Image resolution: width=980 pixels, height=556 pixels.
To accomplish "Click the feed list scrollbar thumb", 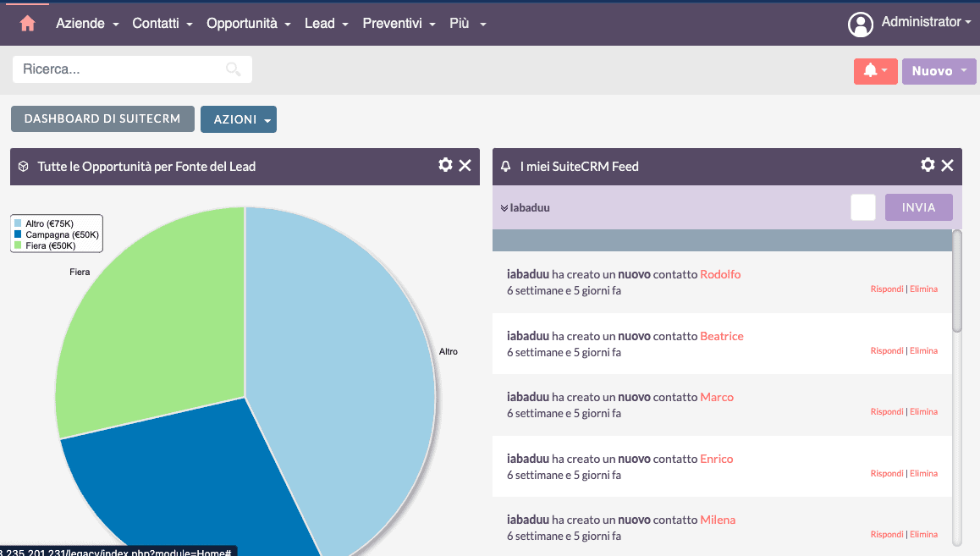I will pos(957,281).
